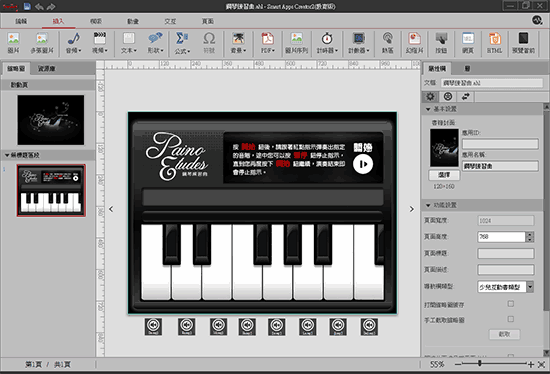Open the 導航欄類型 combo box

[505, 287]
